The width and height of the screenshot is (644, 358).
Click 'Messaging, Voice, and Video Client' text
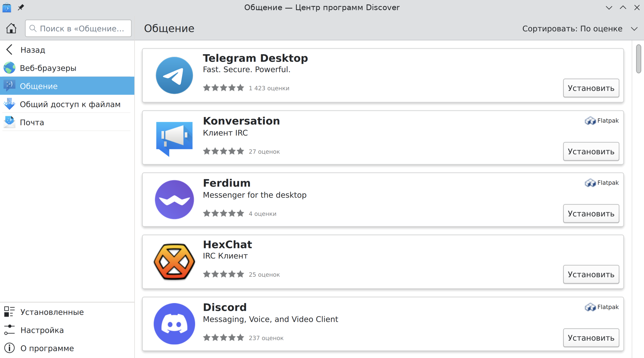270,319
